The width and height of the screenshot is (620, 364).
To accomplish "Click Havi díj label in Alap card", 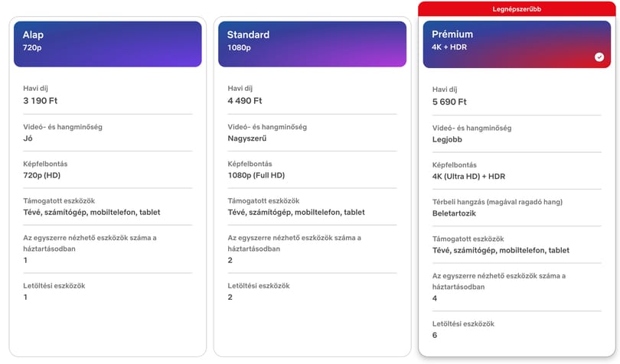I will point(35,88).
